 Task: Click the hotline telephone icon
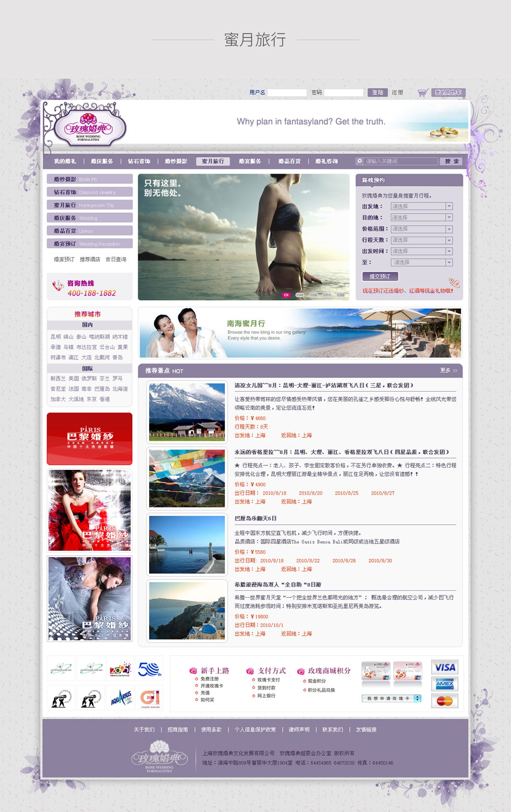click(x=57, y=285)
